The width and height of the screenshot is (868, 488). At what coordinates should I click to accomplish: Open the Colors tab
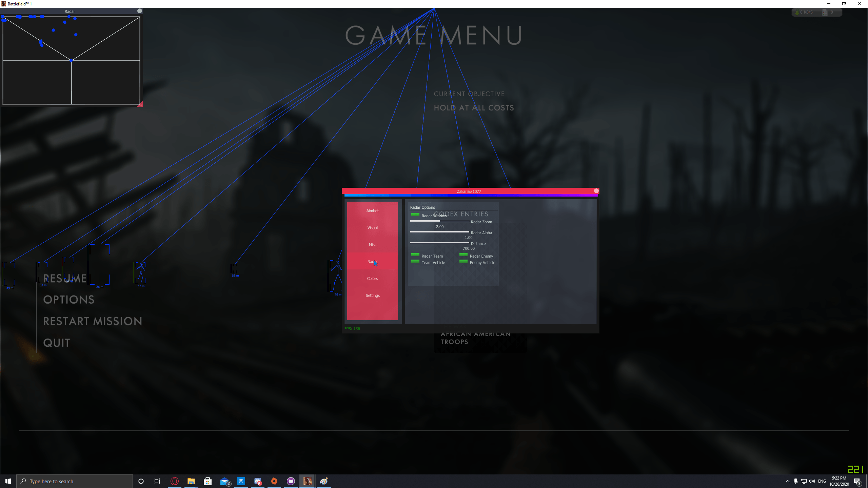[372, 279]
